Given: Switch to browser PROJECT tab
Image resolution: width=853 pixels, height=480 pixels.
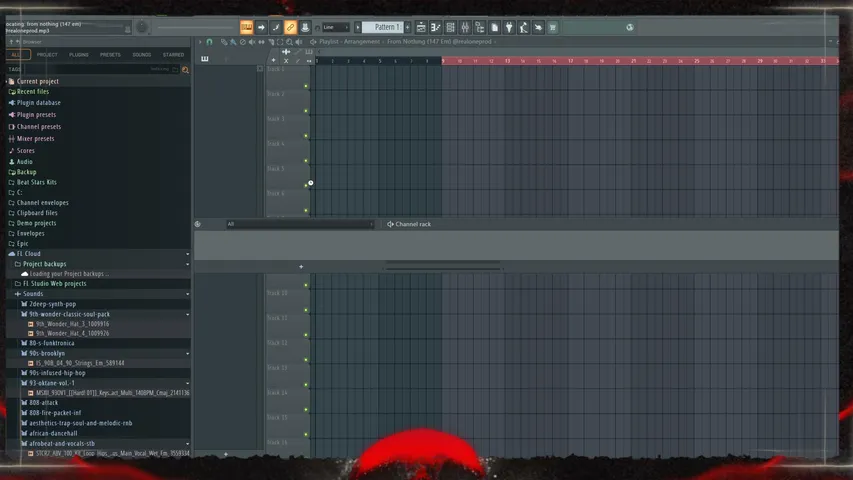Looking at the screenshot, I should (47, 54).
